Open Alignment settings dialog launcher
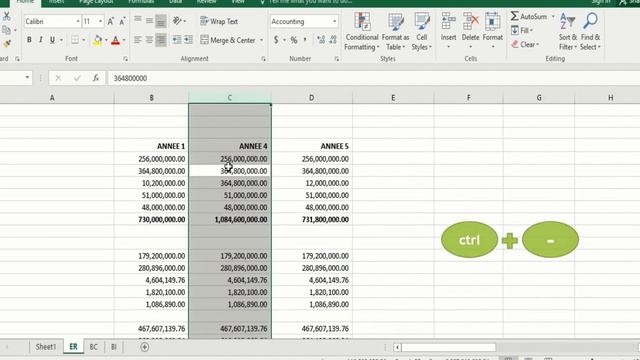 [x=263, y=59]
